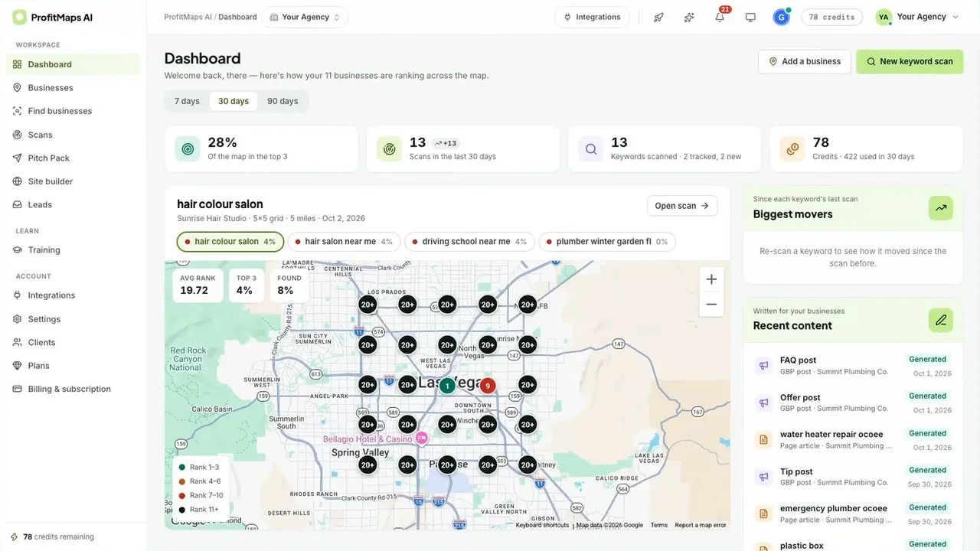Click the green rank 1 map marker
This screenshot has width=980, height=551.
click(x=448, y=385)
